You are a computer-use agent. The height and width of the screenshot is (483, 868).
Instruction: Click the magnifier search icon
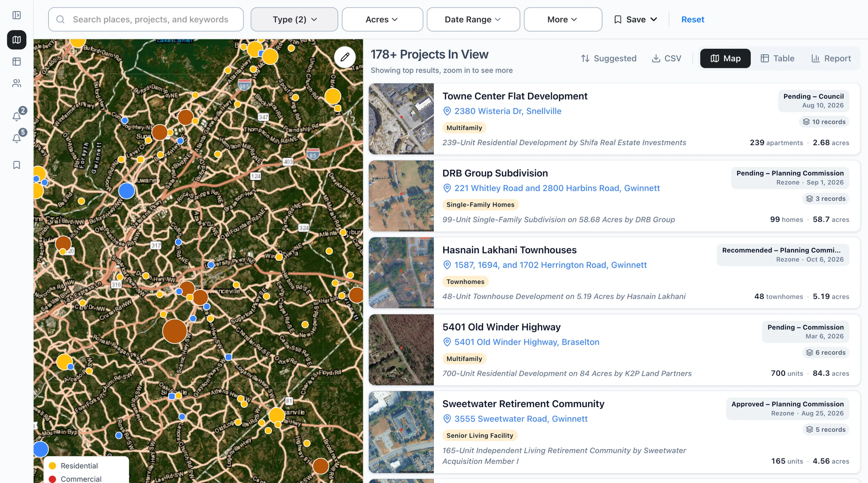click(60, 20)
